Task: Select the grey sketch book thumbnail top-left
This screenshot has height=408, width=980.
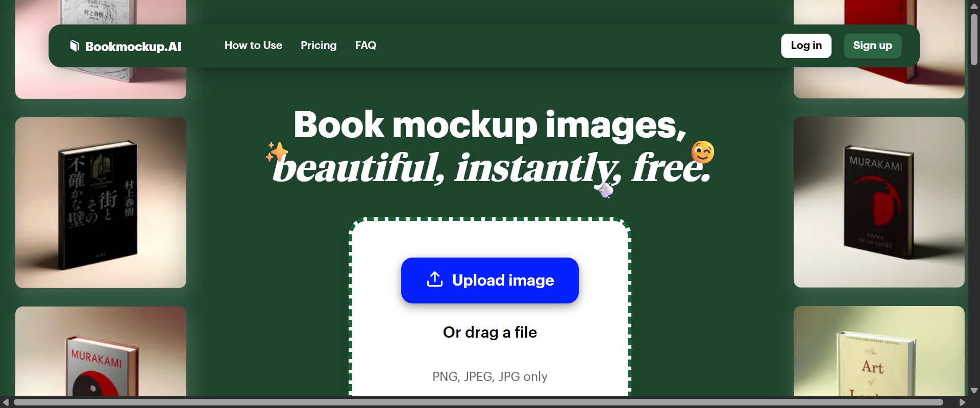Action: [x=101, y=83]
